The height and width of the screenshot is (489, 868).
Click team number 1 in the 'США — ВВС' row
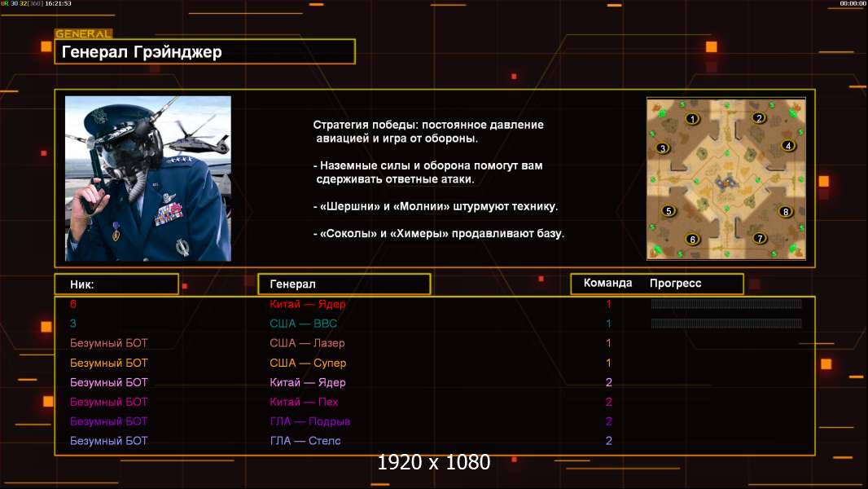coord(608,324)
